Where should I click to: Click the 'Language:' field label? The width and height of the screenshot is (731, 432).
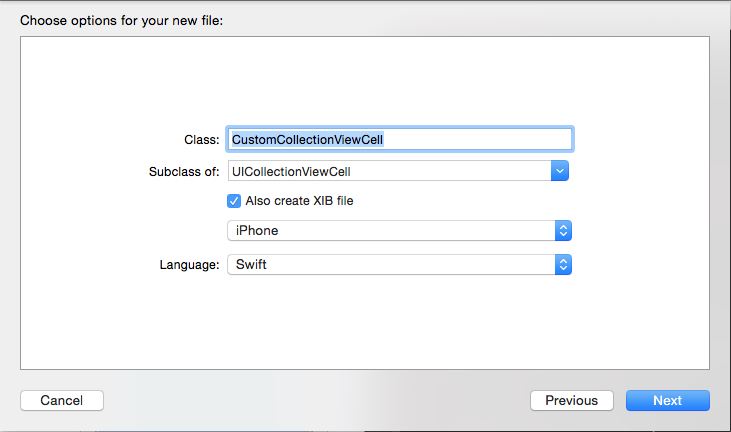189,265
